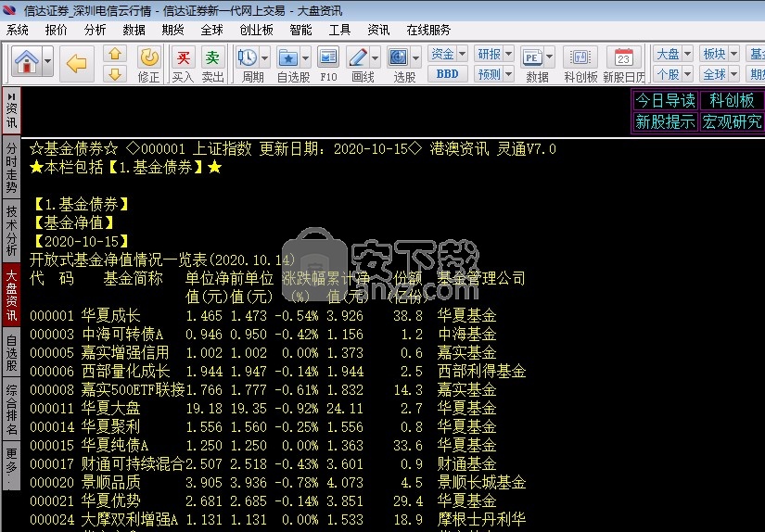Open the 创业板 menu

(257, 31)
